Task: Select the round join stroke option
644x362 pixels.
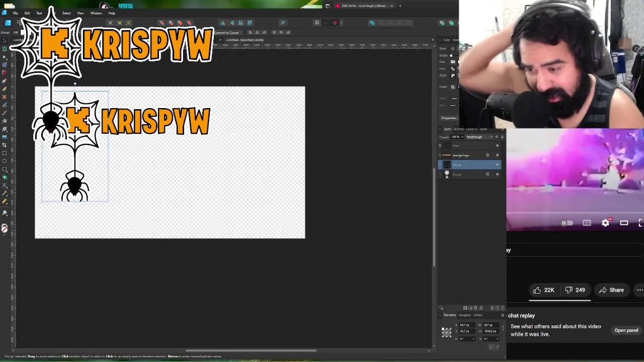Action: [452, 68]
